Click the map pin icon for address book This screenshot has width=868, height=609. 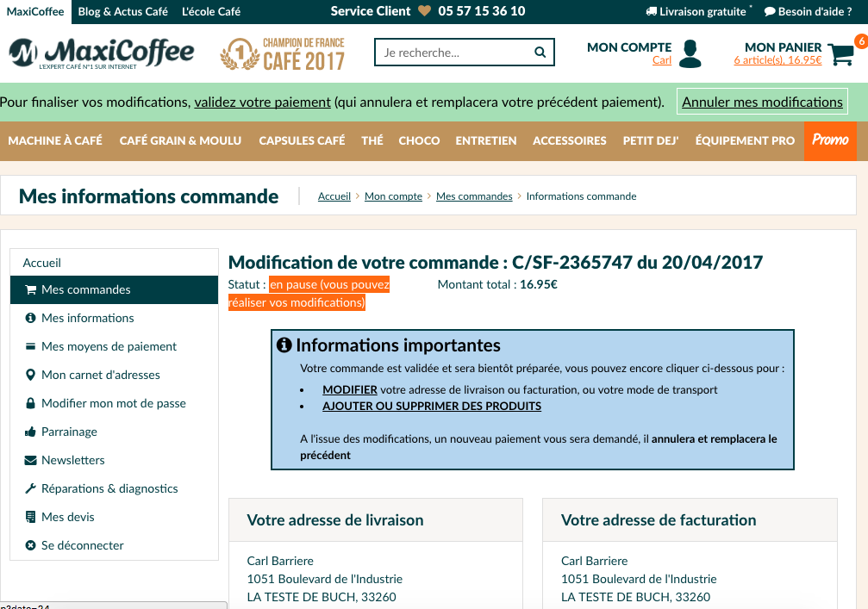click(30, 375)
